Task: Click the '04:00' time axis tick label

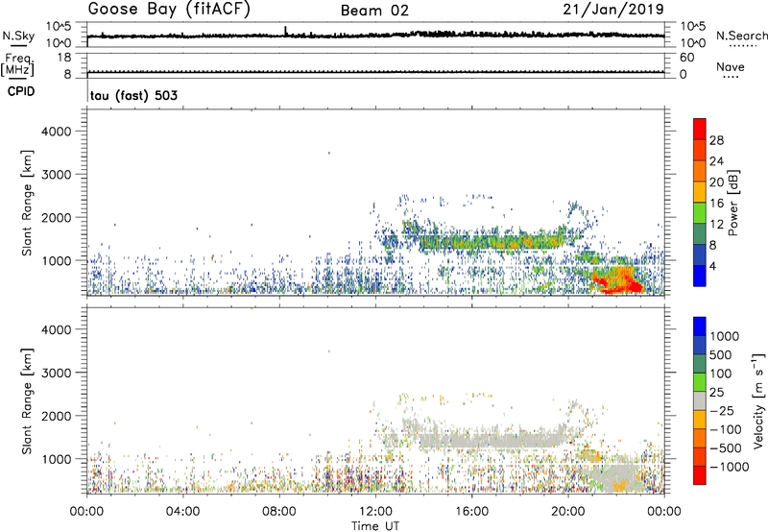Action: click(x=183, y=512)
